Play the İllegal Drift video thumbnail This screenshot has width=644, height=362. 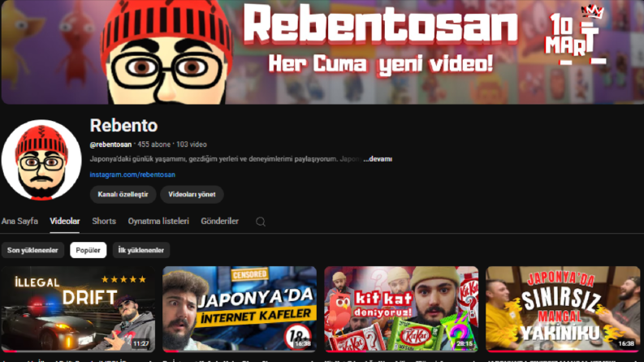pyautogui.click(x=78, y=309)
